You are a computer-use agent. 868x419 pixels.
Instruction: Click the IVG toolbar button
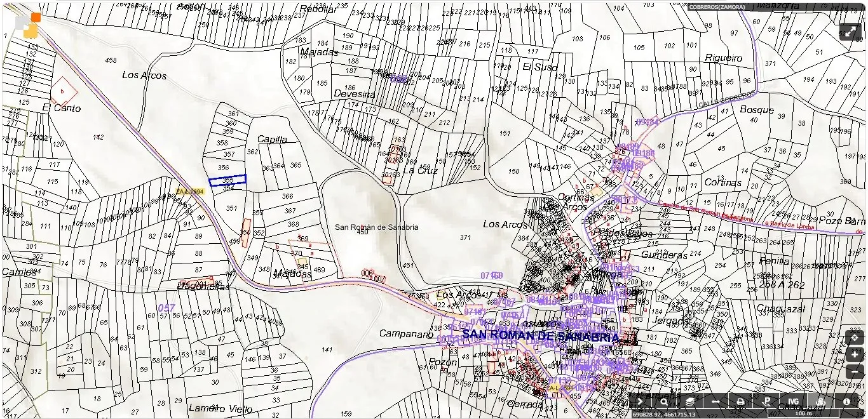coord(793,401)
